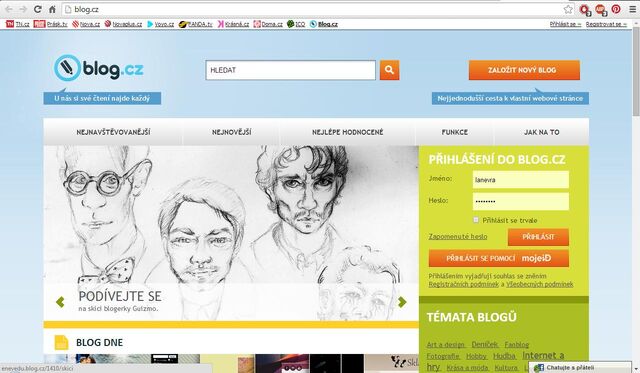Go to browser home via house icon
This screenshot has height=373, width=640.
pos(52,9)
